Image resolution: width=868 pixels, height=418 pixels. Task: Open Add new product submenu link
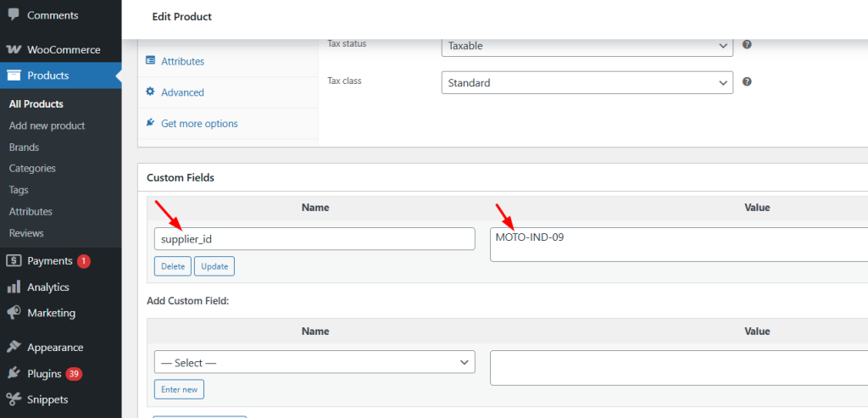click(47, 125)
